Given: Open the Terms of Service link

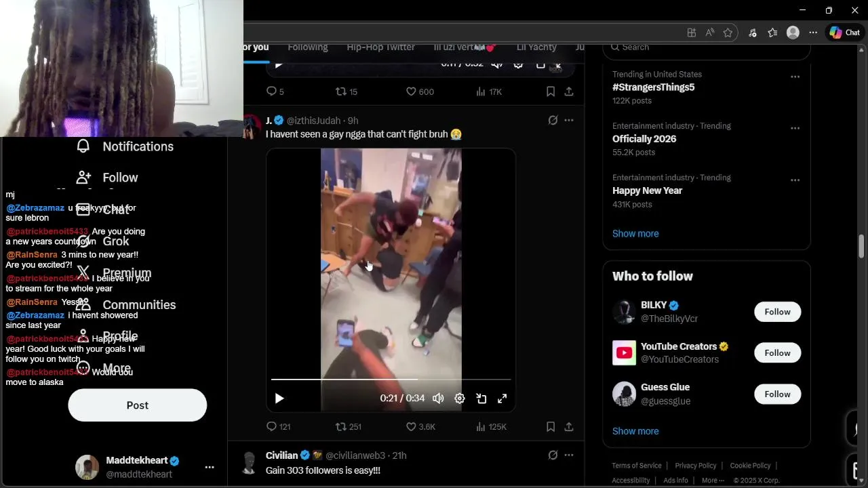Looking at the screenshot, I should pyautogui.click(x=637, y=466).
